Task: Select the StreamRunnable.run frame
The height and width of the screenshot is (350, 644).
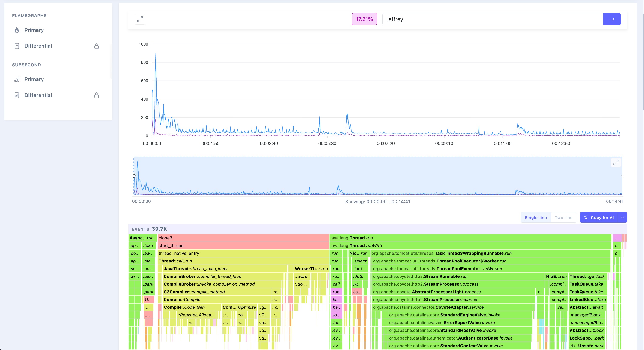Action: 458,277
